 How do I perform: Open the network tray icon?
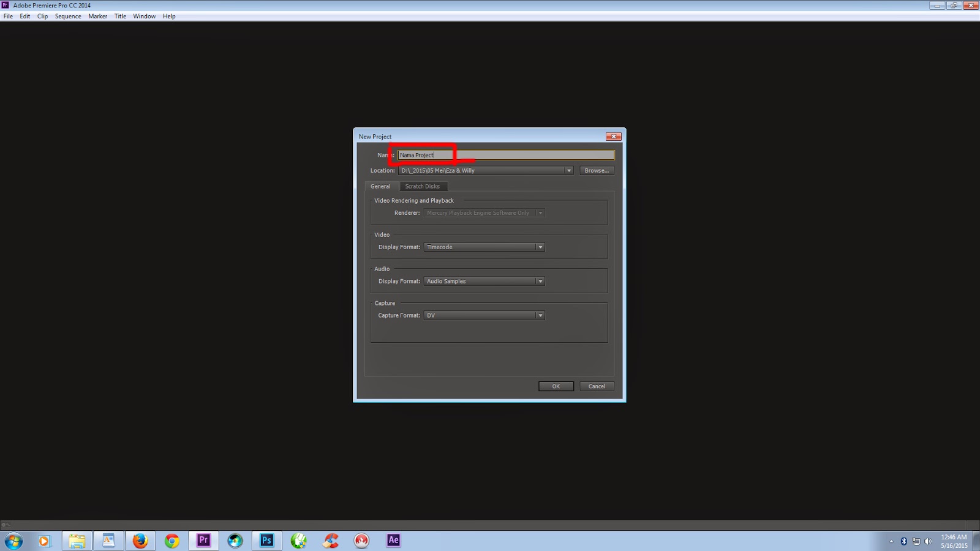(x=916, y=541)
